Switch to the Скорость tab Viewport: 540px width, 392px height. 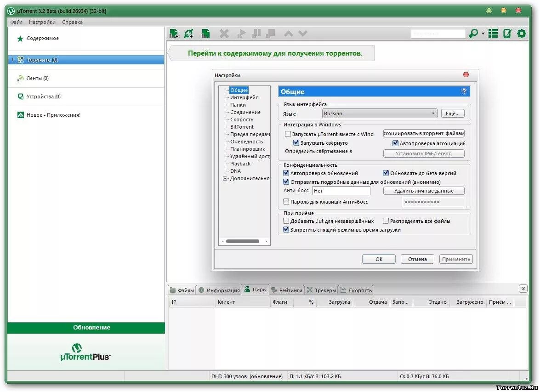(356, 290)
